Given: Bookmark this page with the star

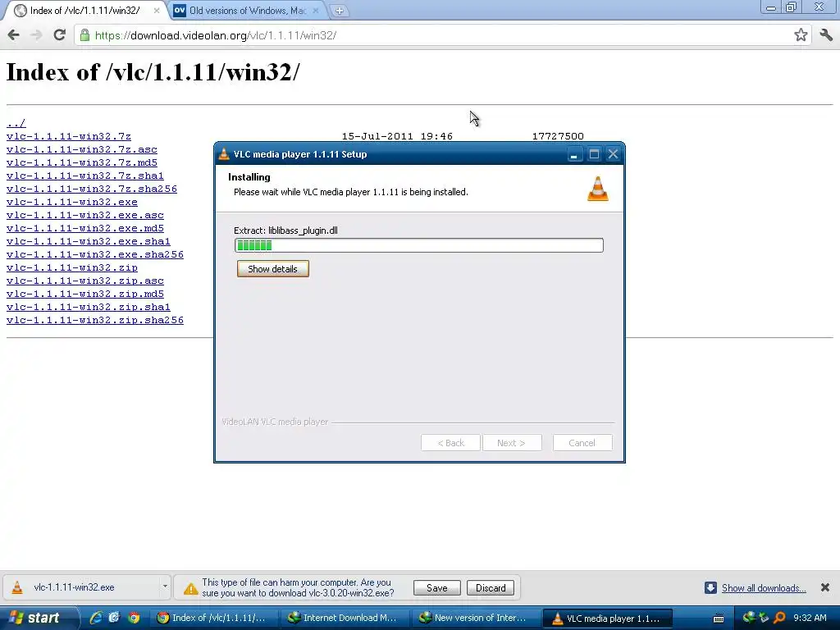Looking at the screenshot, I should click(x=801, y=35).
